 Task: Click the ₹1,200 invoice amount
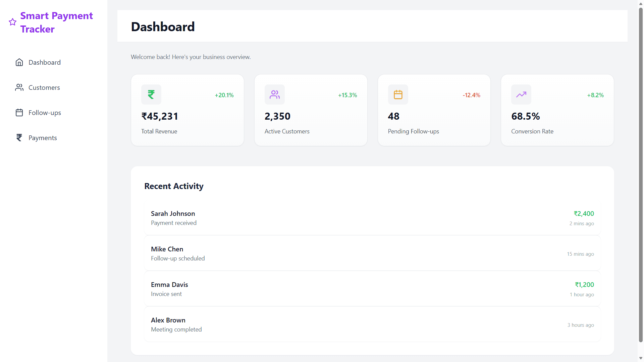point(584,285)
